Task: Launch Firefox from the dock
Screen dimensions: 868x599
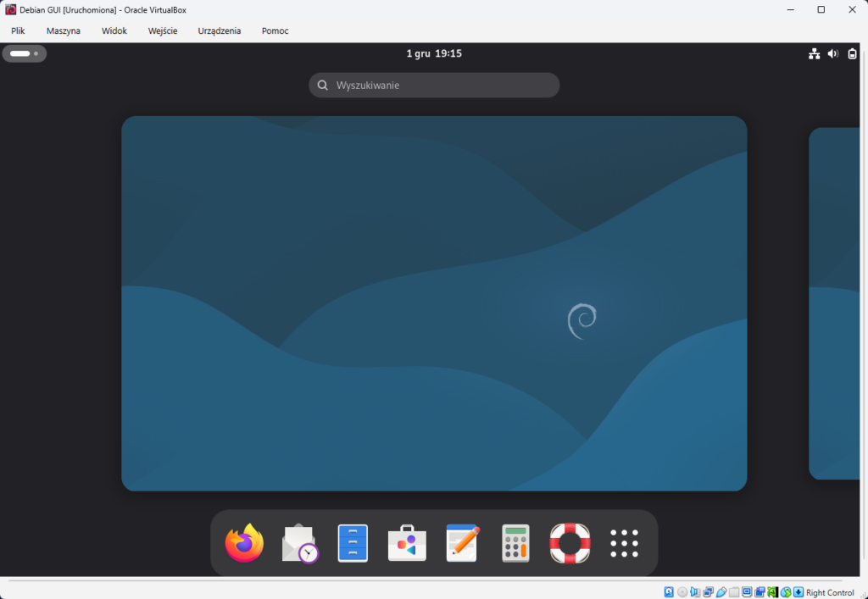Action: tap(244, 543)
